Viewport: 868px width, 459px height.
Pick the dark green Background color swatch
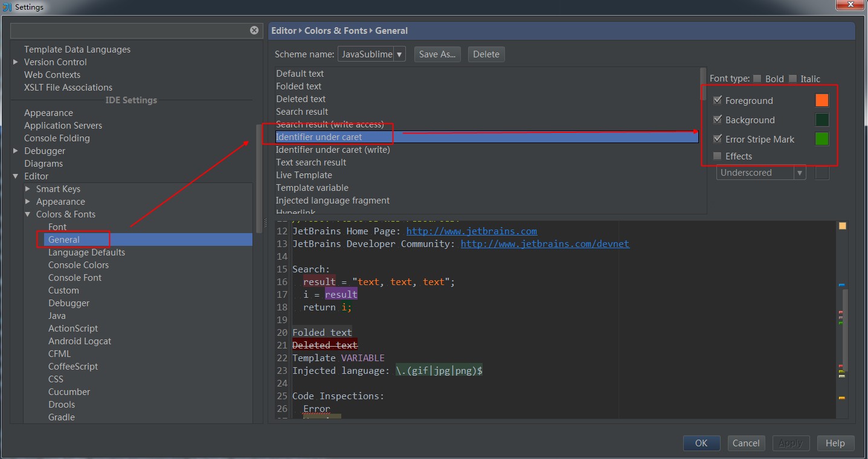coord(821,120)
